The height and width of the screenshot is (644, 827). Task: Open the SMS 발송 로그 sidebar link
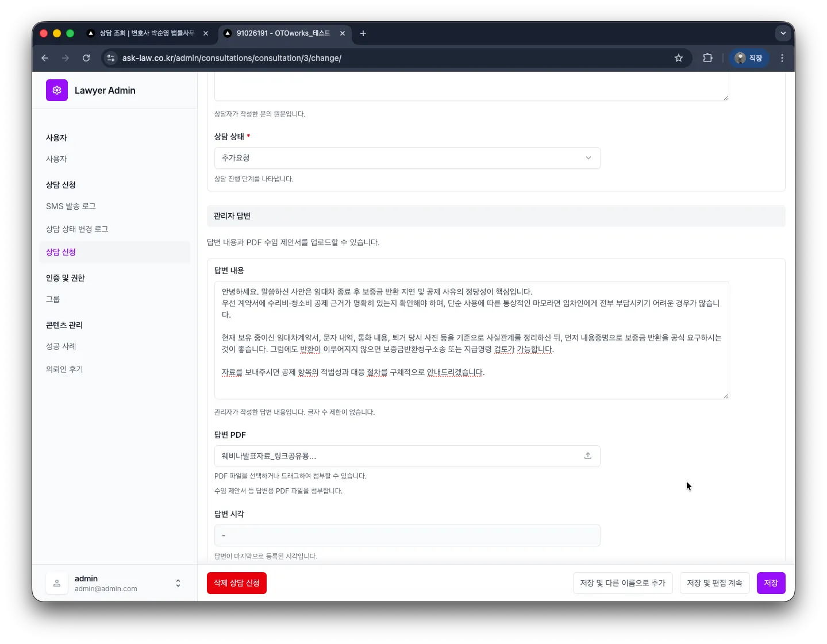pos(70,206)
